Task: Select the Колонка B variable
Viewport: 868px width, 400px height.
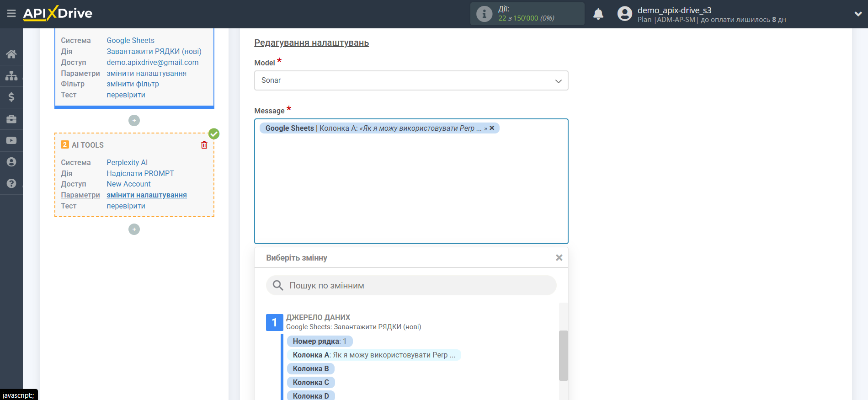Action: coord(310,368)
